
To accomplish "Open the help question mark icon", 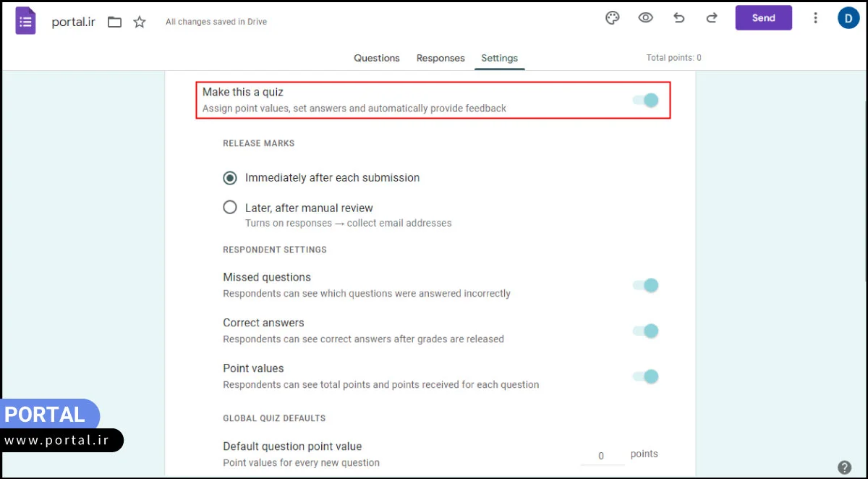I will 844,467.
